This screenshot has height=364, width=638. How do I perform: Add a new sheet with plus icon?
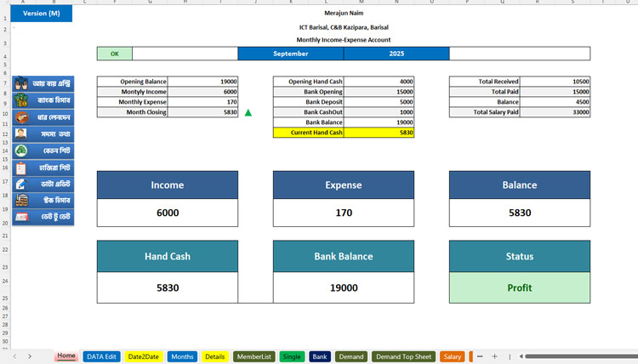tap(495, 356)
